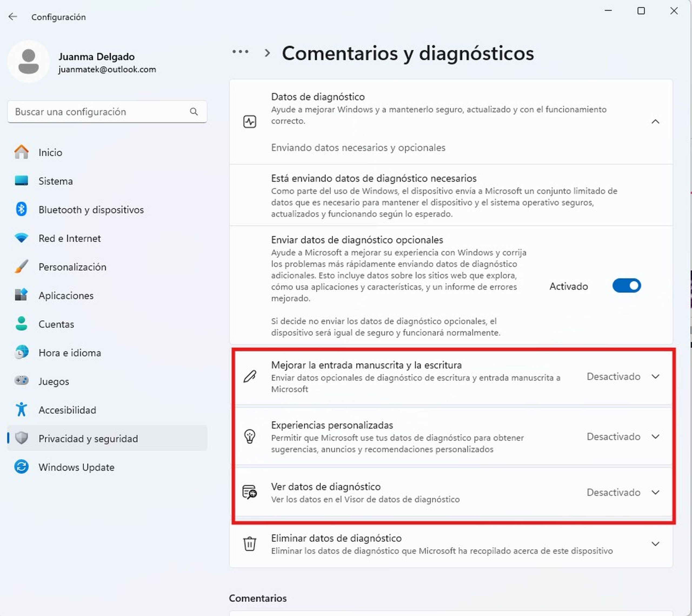This screenshot has width=692, height=616.
Task: Go to Bluetooth y dispositivos
Action: pos(107,209)
